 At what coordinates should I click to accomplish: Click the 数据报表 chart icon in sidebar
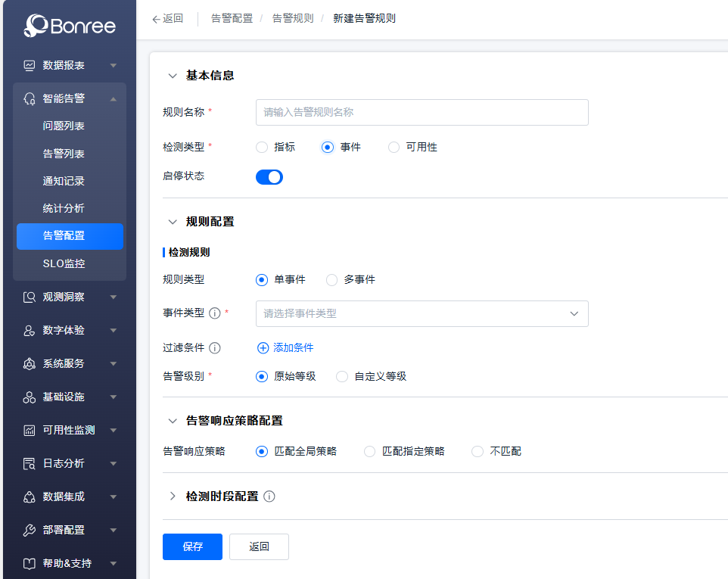click(x=30, y=65)
